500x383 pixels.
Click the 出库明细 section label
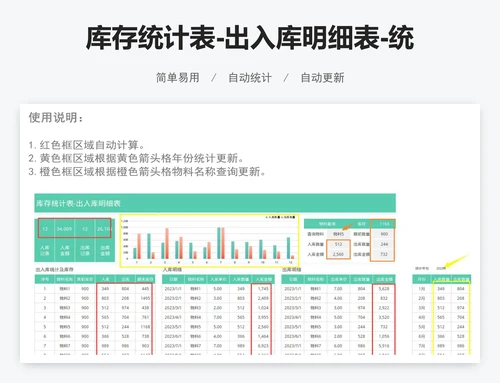tap(292, 269)
